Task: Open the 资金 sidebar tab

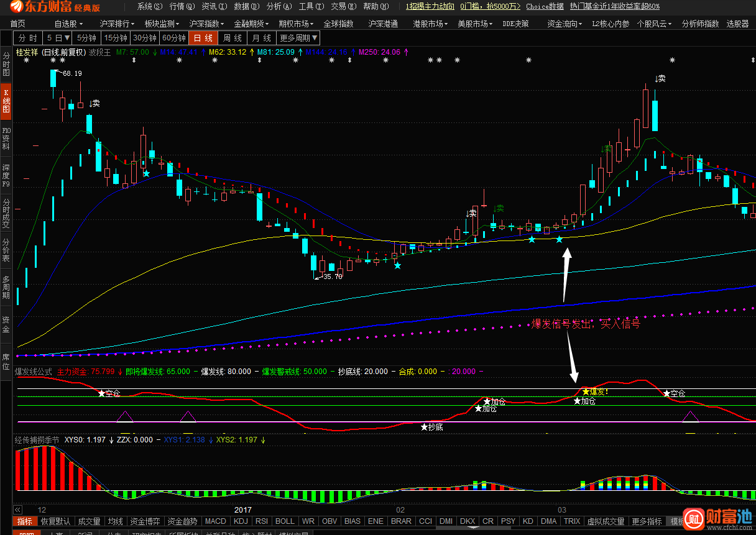Action: click(x=6, y=324)
